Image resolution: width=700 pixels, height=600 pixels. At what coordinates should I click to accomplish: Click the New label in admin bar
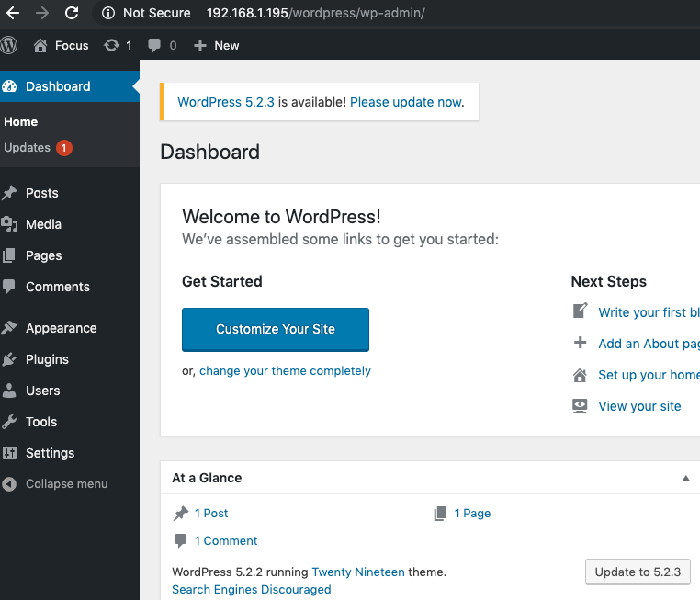click(x=226, y=45)
